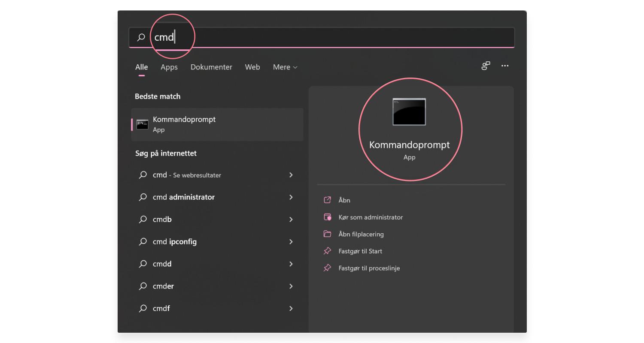Click magnifier icon beside 'cmdd'

click(143, 264)
